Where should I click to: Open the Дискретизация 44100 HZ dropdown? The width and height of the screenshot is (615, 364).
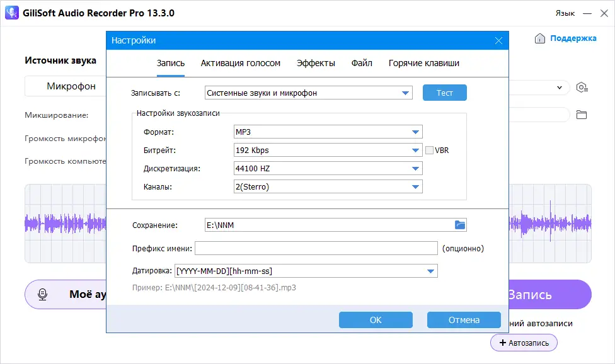click(415, 169)
